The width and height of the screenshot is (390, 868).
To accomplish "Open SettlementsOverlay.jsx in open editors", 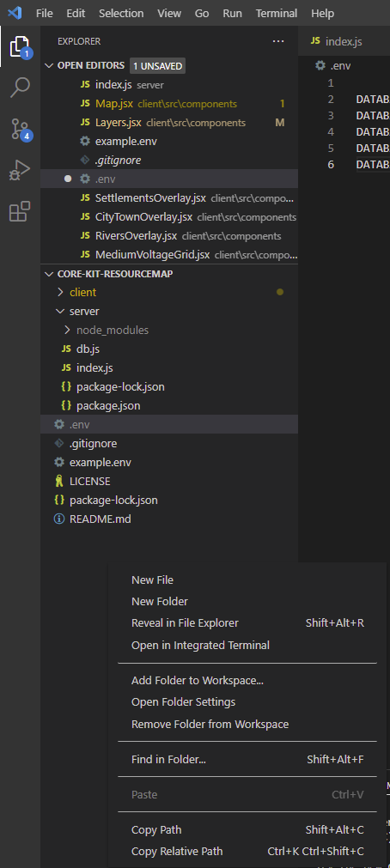I will (169, 197).
